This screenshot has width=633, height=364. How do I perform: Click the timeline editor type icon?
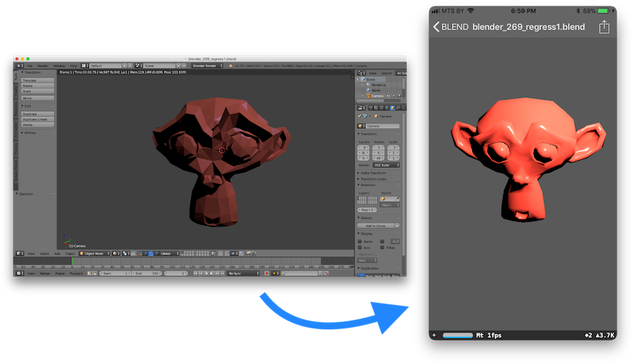coord(20,274)
